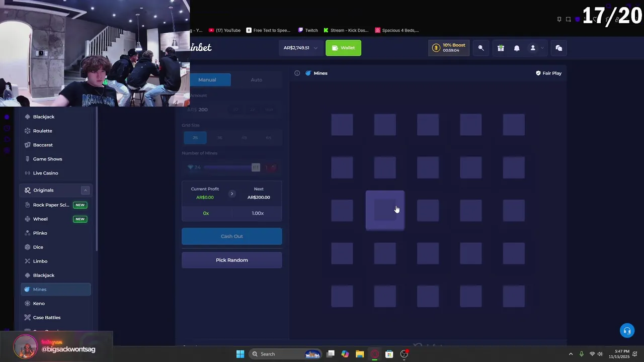Reveal the first tile in the top row
The image size is (644, 362).
(342, 125)
